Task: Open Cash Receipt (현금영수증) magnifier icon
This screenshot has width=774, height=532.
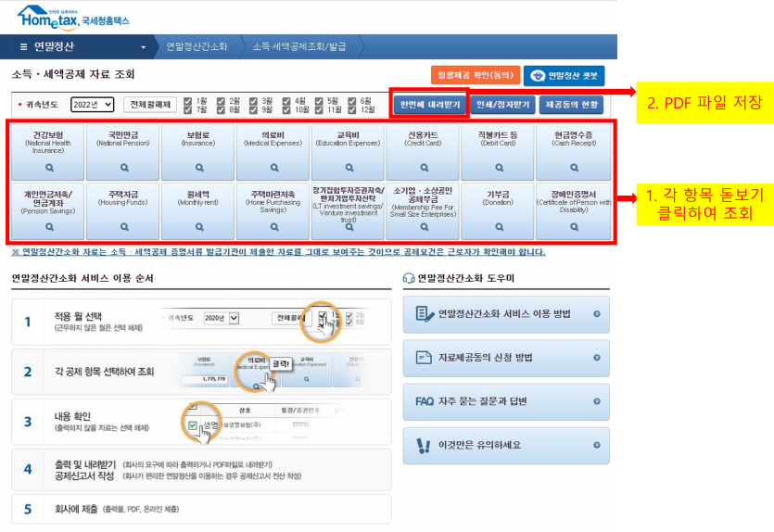Action: pos(573,170)
